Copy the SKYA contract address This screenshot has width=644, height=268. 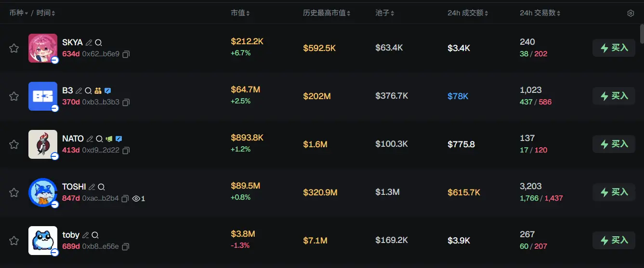[x=126, y=54]
